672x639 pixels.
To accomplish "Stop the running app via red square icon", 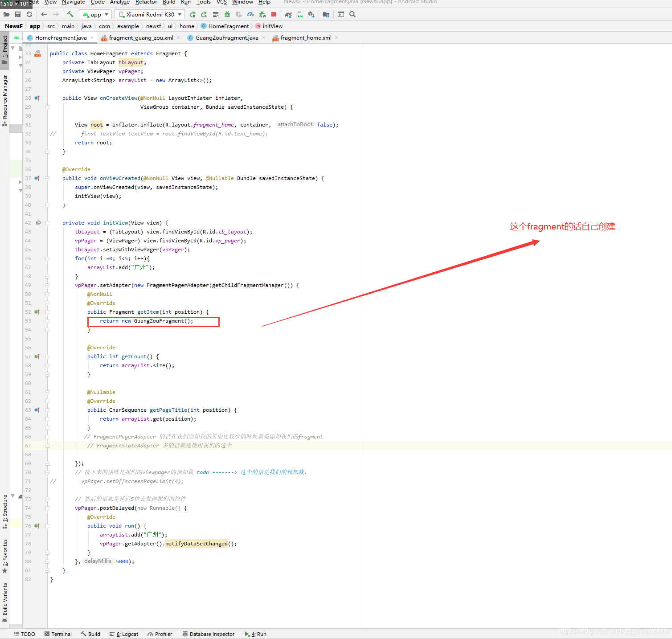I will click(x=273, y=14).
